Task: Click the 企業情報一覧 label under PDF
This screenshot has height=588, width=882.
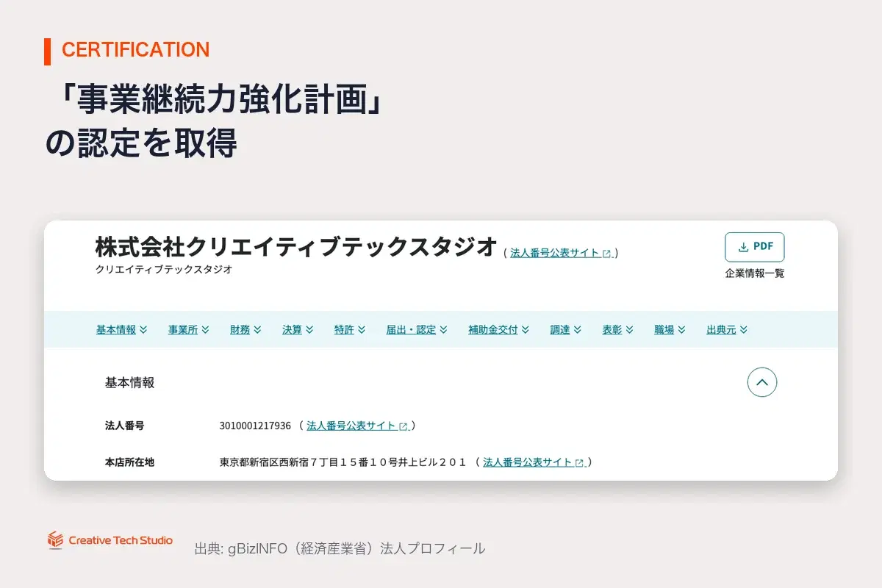Action: coord(755,273)
